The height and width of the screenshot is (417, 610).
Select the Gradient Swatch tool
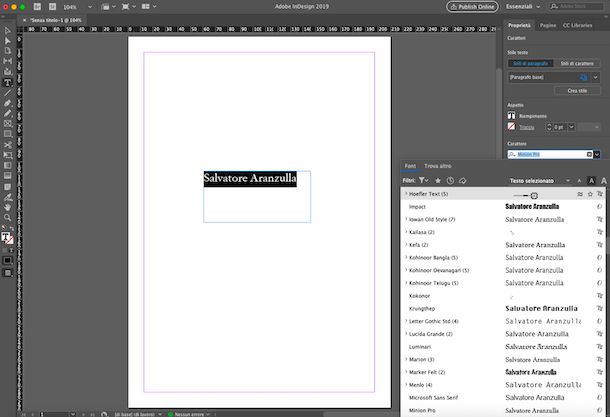click(x=7, y=166)
